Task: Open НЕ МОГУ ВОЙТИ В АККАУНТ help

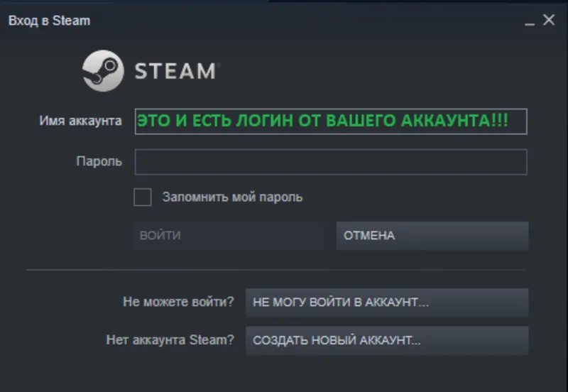Action: pyautogui.click(x=387, y=303)
